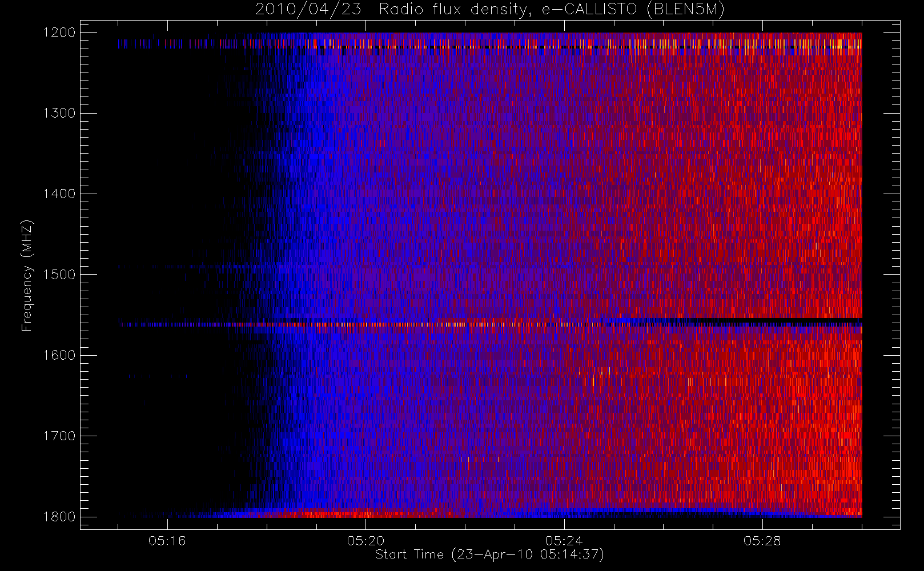Viewport: 924px width, 571px height.
Task: Click the 1800 frequency tick label
Action: point(60,517)
